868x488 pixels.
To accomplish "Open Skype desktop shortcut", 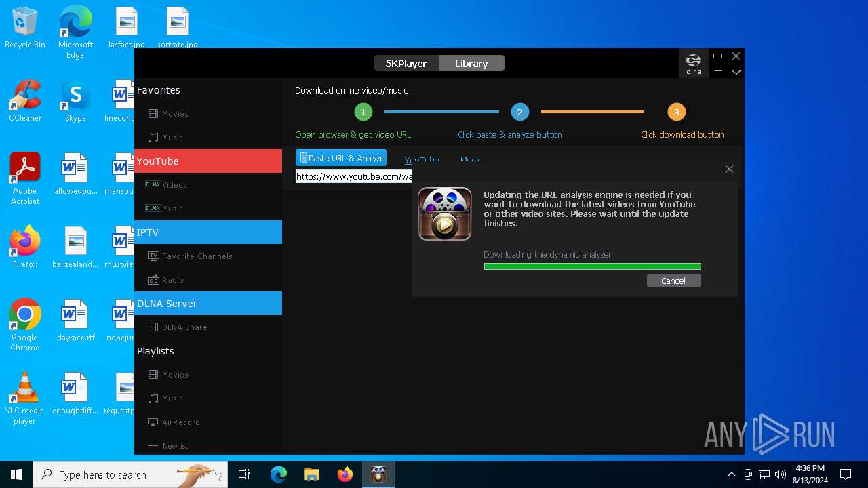I will click(75, 101).
